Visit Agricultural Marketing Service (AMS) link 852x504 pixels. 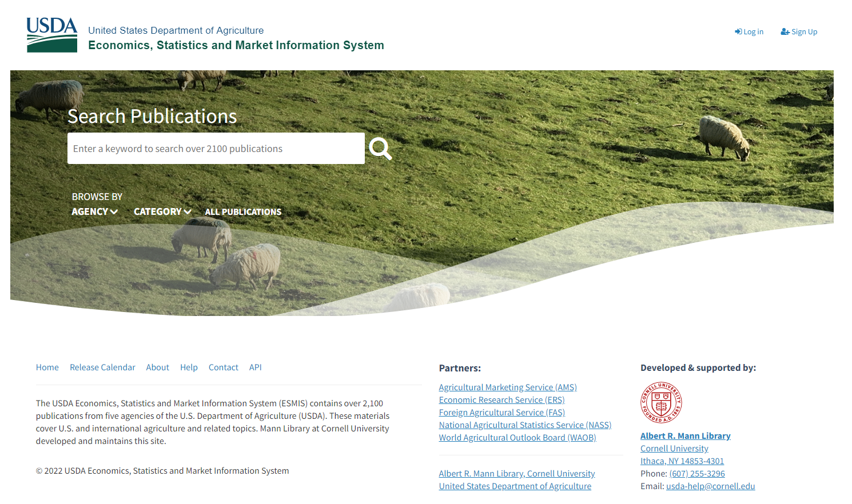[x=508, y=387]
